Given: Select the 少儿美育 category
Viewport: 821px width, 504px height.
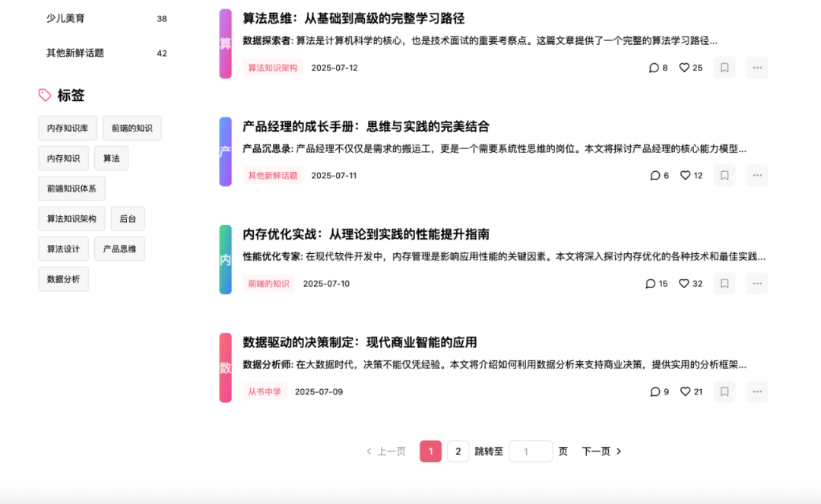Looking at the screenshot, I should (106, 18).
